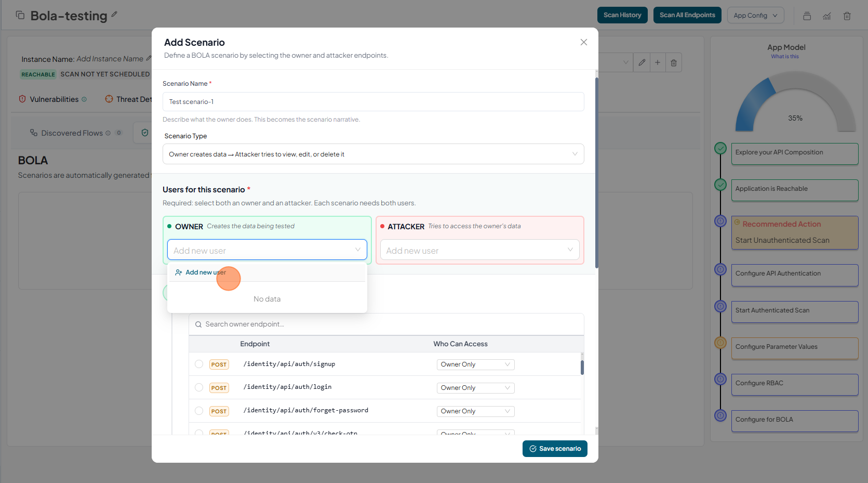Select the /identity/api/auth/signup endpoint radio
This screenshot has width=868, height=483.
point(199,364)
